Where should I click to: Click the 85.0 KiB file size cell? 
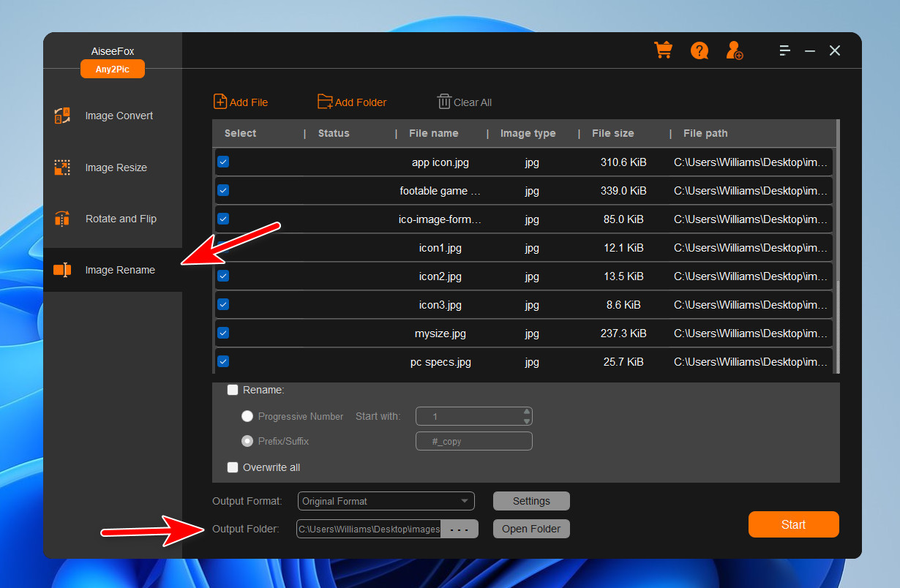[x=623, y=219]
